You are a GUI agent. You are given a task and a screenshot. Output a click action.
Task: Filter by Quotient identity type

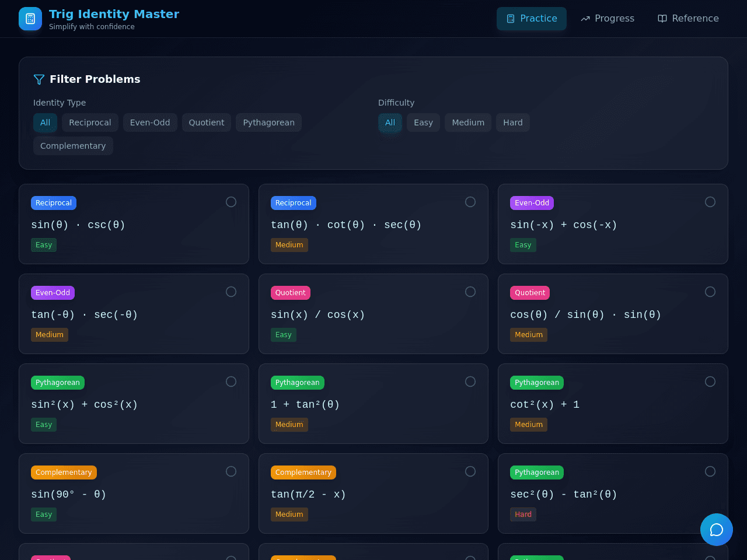207,123
